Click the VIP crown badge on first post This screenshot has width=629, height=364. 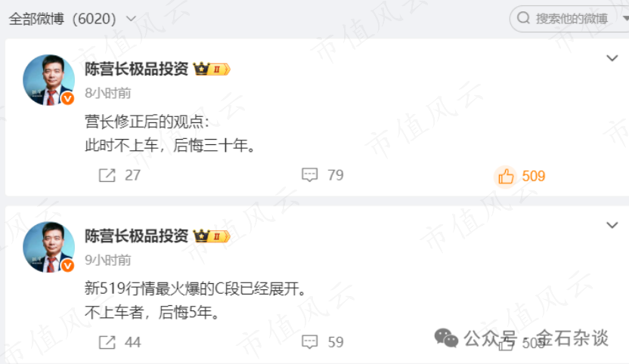[x=212, y=69]
